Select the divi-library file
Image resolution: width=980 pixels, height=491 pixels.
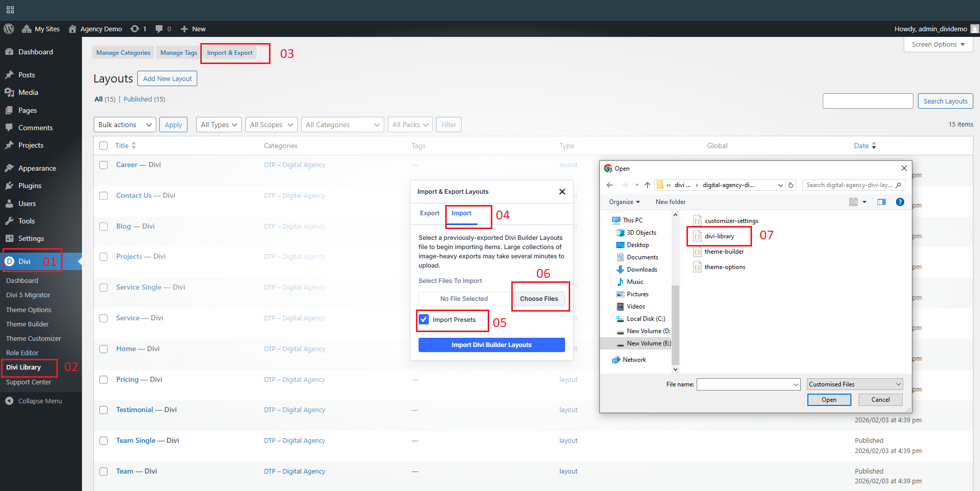tap(719, 236)
